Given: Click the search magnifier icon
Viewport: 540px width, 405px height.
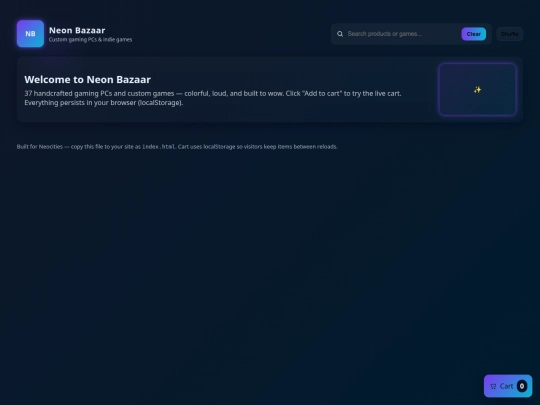Looking at the screenshot, I should pyautogui.click(x=340, y=34).
